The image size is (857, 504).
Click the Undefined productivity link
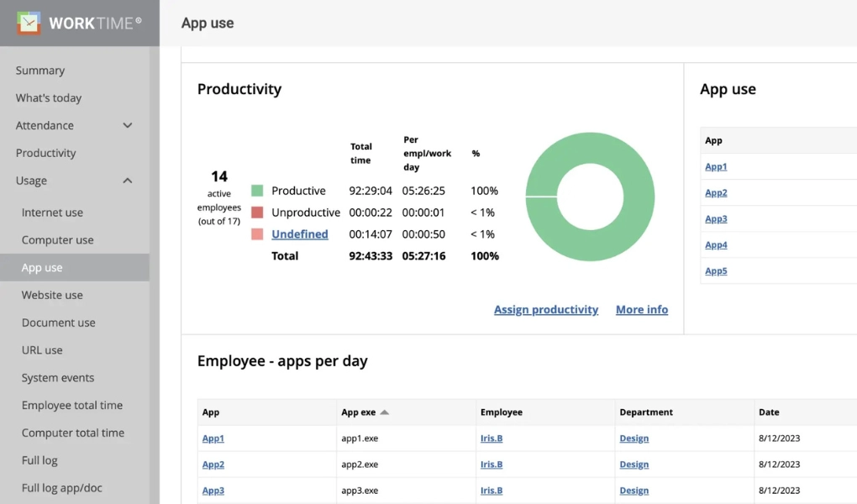[300, 234]
